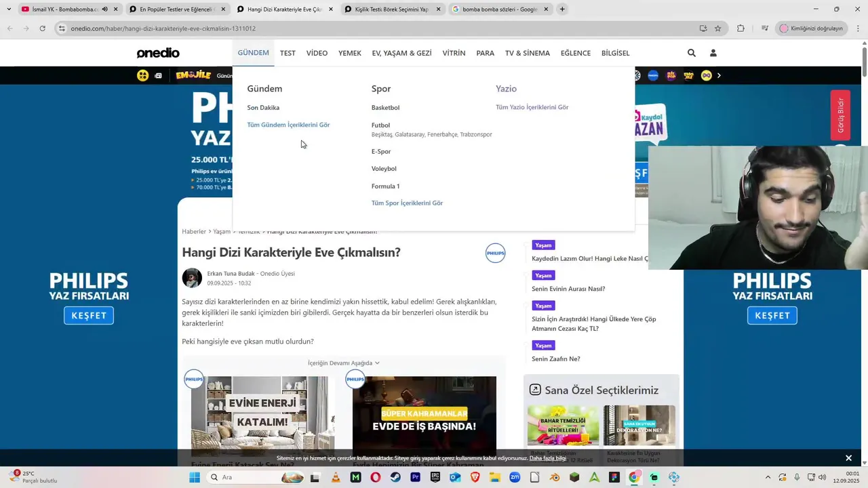The image size is (868, 488).
Task: Open the EV, YAŞAM & GEZİ menu
Action: click(x=401, y=53)
